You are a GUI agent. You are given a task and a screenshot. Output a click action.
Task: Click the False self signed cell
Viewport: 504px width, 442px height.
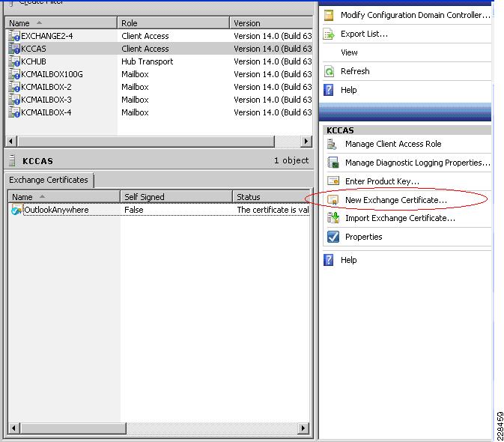(x=134, y=210)
